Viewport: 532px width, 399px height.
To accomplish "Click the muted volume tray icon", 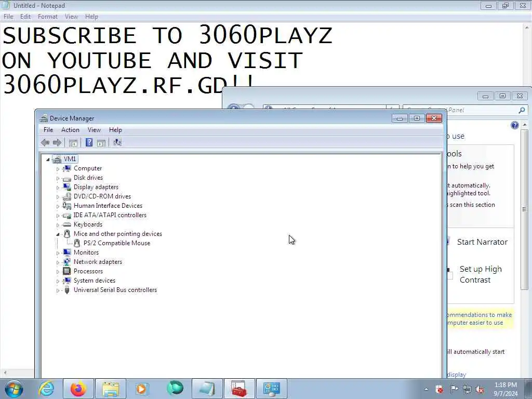I will pos(480,390).
